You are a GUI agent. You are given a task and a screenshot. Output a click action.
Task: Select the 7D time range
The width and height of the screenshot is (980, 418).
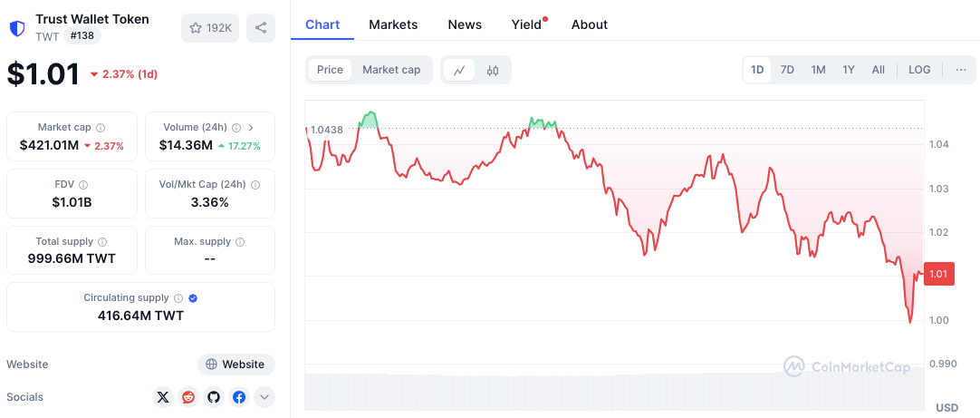coord(787,70)
